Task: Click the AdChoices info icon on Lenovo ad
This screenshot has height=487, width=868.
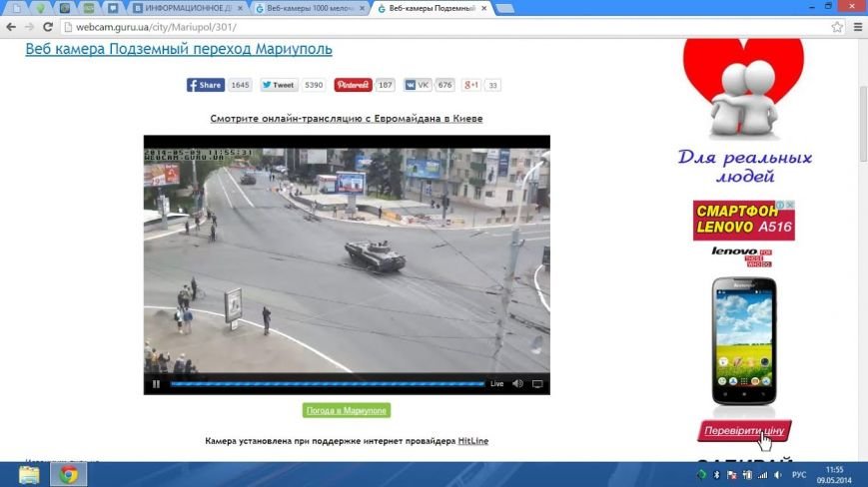Action: point(780,206)
